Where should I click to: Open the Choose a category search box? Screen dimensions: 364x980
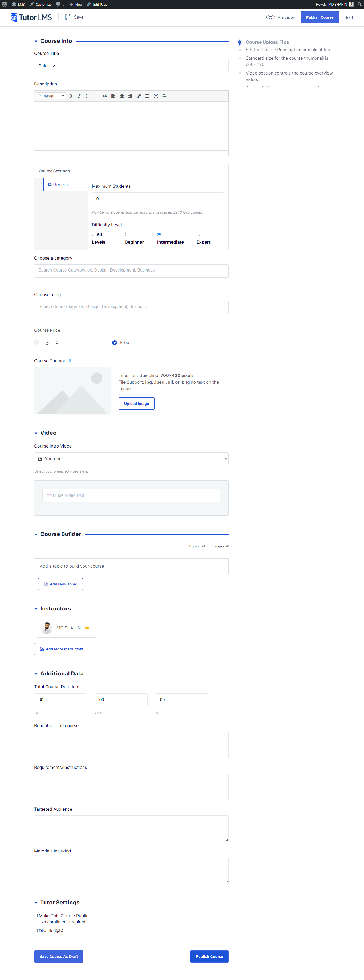pos(131,271)
